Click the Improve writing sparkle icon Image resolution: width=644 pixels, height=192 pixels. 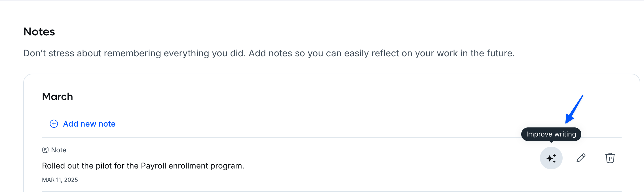point(551,158)
